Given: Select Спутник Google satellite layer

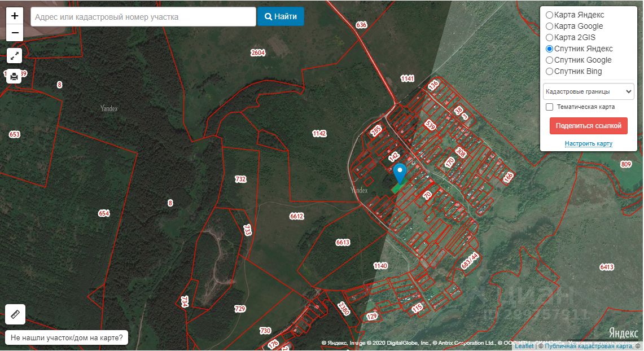Looking at the screenshot, I should 549,60.
